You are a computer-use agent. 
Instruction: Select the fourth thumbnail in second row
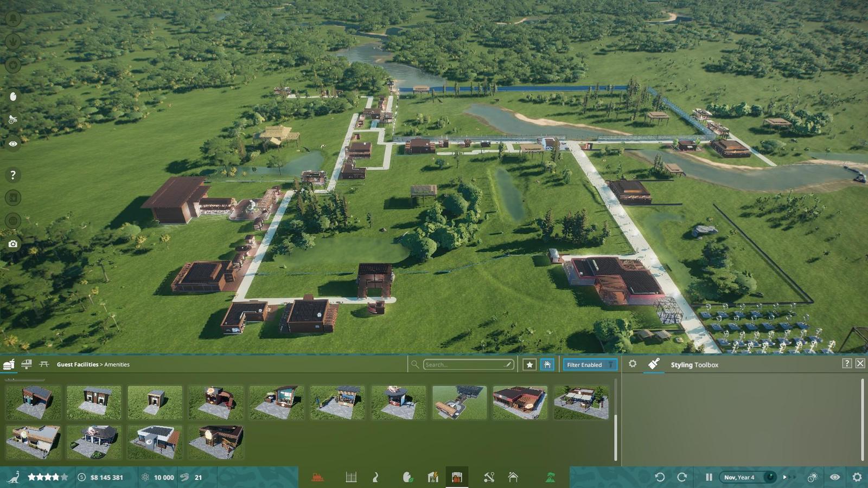click(216, 442)
